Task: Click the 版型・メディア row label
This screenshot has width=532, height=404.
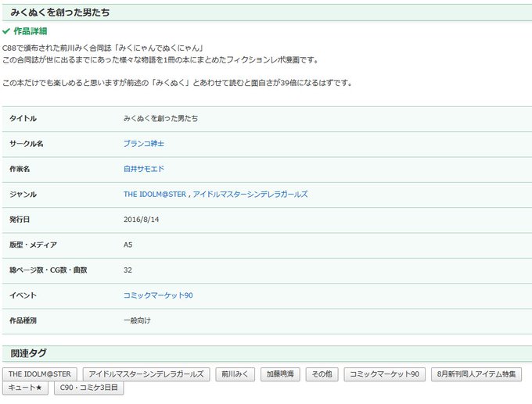Action: (33, 245)
